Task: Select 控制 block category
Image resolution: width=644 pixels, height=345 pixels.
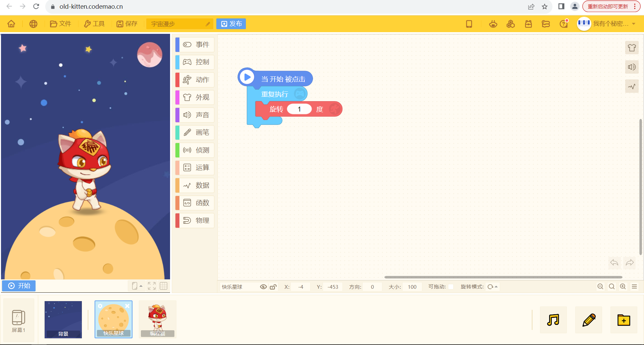Action: coord(195,62)
